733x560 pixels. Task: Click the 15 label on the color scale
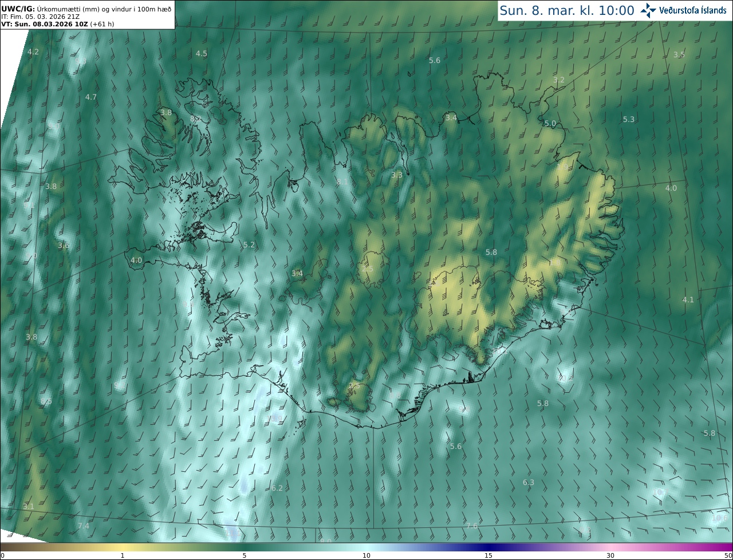[x=488, y=555]
